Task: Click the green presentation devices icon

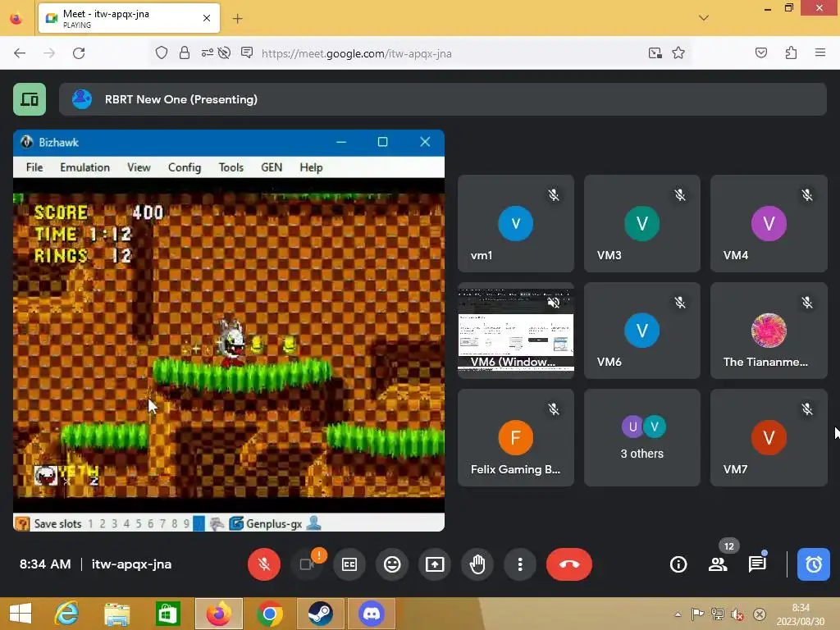Action: (30, 99)
